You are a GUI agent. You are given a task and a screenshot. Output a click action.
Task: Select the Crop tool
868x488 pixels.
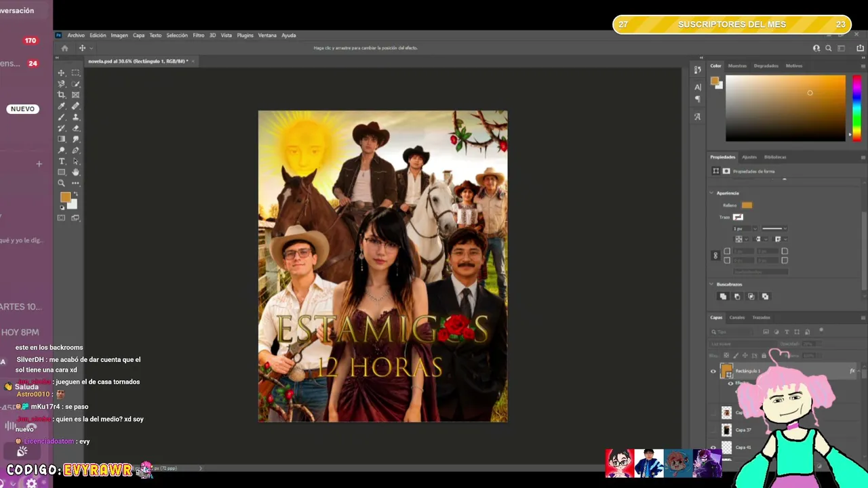tap(61, 95)
